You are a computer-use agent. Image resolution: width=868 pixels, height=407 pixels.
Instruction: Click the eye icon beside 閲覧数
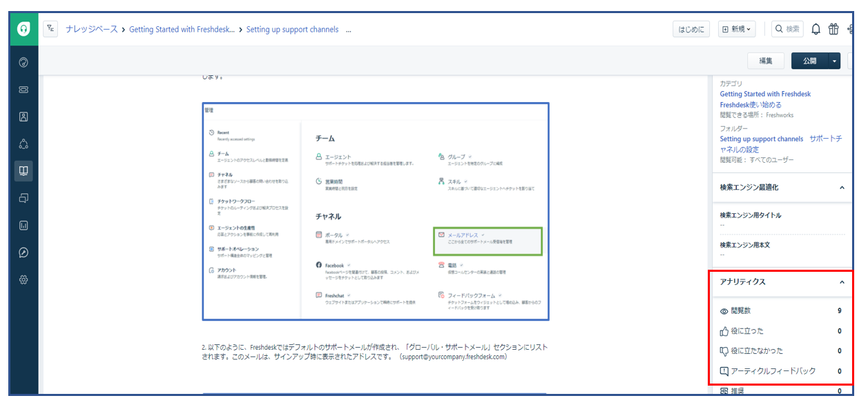(x=724, y=311)
